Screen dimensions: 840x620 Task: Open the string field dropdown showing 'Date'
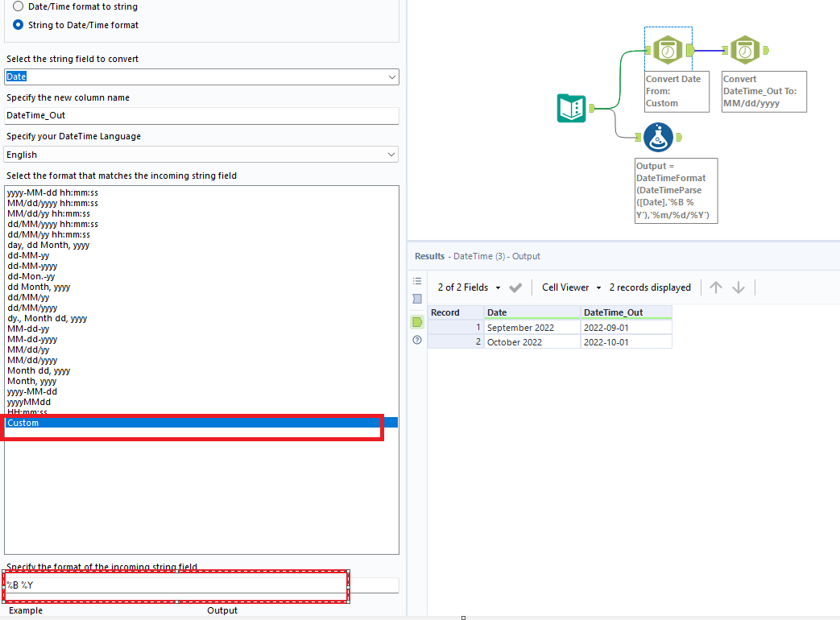[x=391, y=76]
